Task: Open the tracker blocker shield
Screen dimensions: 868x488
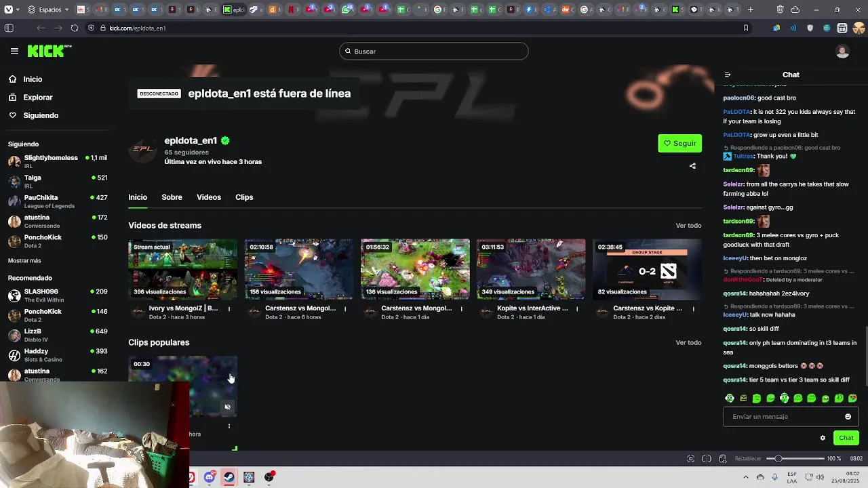Action: tap(91, 28)
